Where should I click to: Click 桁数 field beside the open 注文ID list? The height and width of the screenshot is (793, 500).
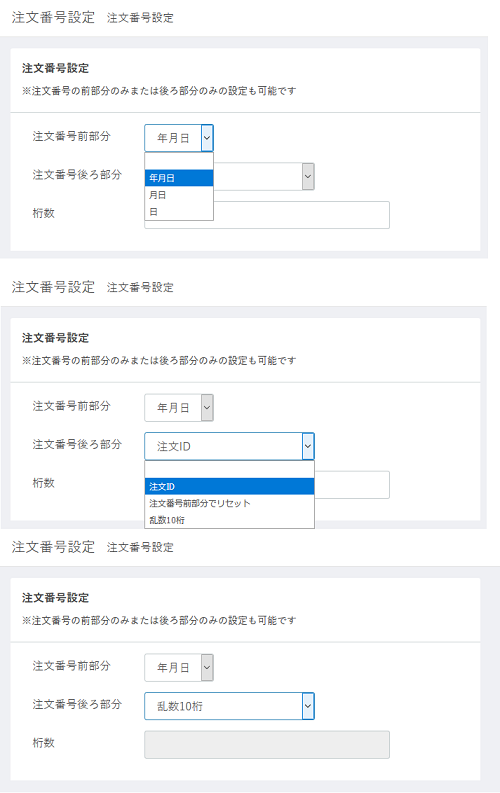pos(352,484)
